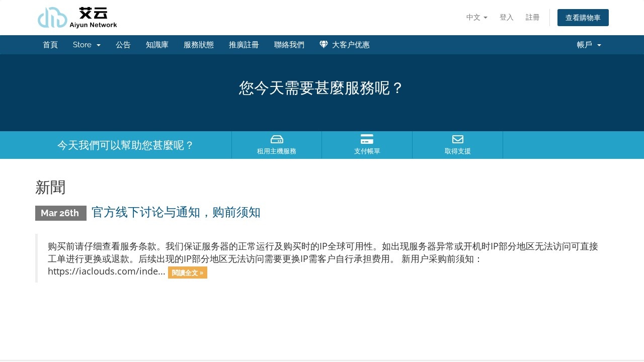Click the 查看購物車 cart button

tap(583, 18)
